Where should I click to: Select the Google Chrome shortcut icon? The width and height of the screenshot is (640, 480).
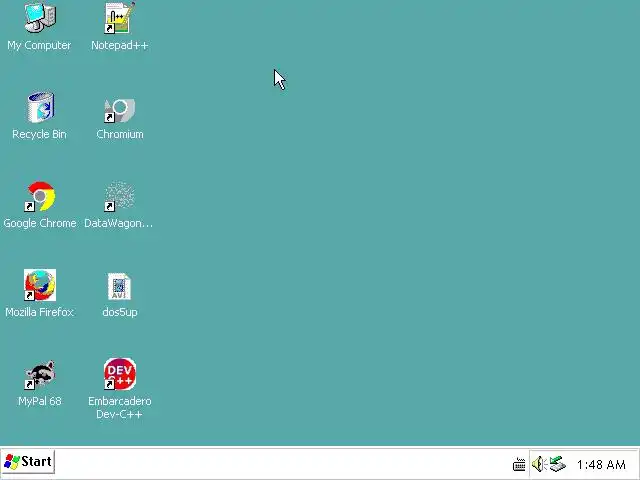40,196
